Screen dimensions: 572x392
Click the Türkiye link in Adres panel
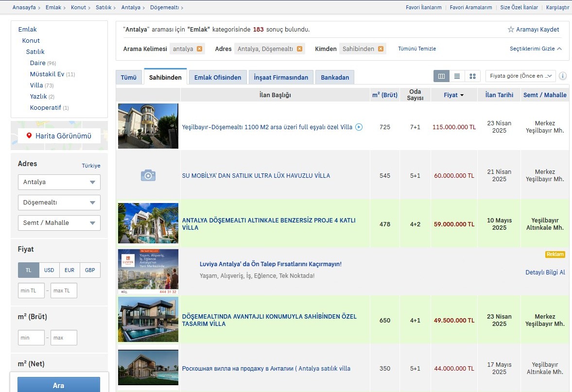(91, 166)
